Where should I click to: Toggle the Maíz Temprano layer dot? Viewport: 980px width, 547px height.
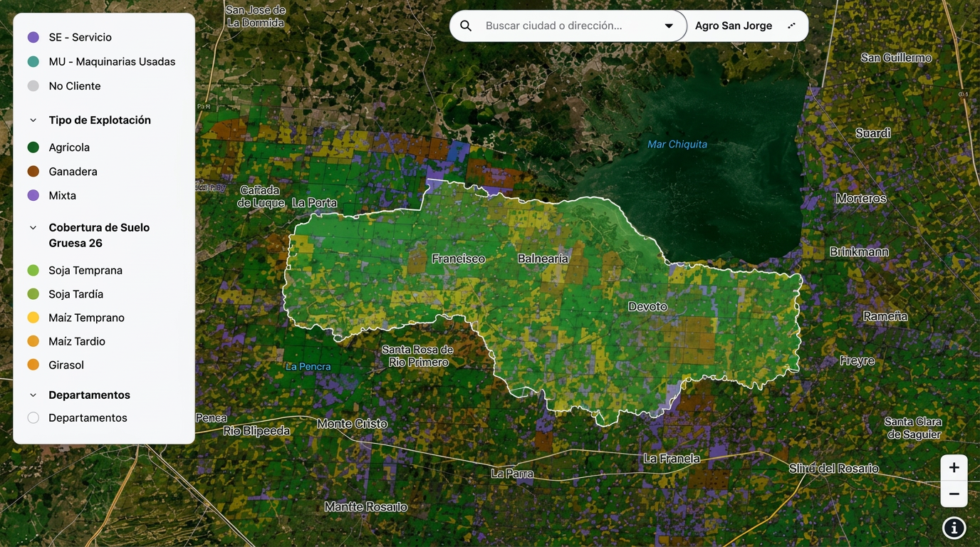pos(33,318)
